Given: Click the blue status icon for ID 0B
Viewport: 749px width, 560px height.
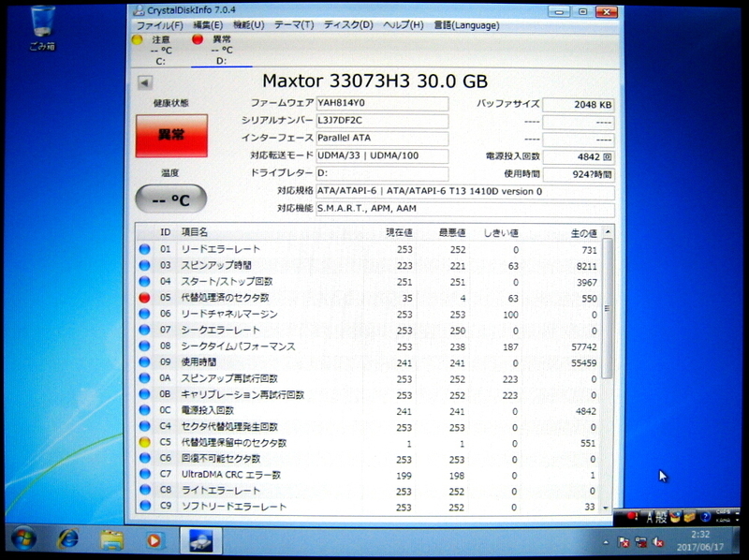Looking at the screenshot, I should tap(145, 394).
